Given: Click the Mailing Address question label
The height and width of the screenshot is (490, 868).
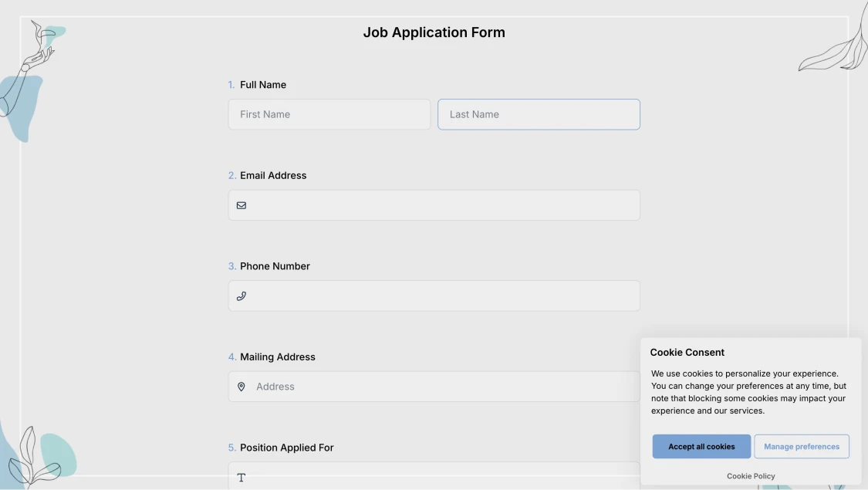Looking at the screenshot, I should tap(278, 357).
